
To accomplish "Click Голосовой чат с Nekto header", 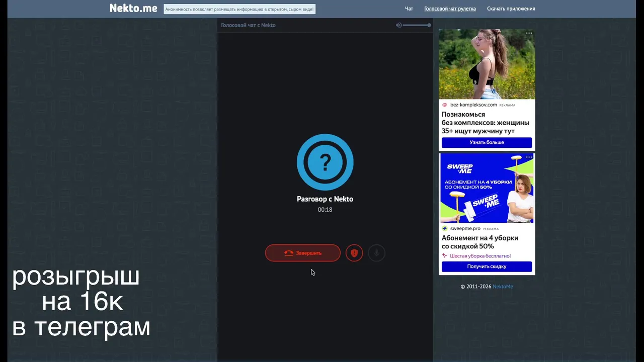I will tap(249, 25).
